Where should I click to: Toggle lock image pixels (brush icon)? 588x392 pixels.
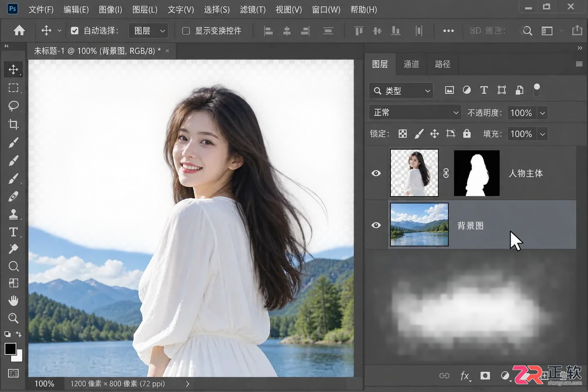[419, 134]
